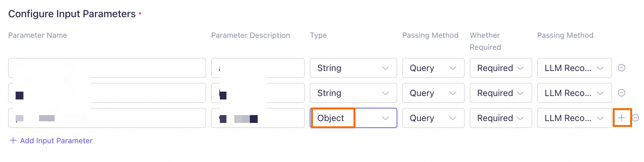The image size is (644, 162).
Task: Open third row Required dropdown
Action: pos(501,118)
